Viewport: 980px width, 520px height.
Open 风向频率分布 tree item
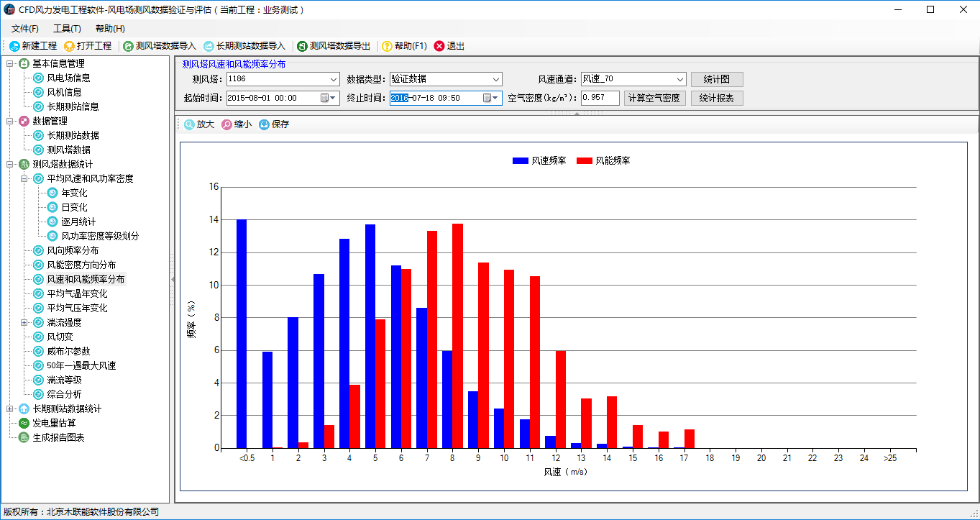(x=73, y=250)
